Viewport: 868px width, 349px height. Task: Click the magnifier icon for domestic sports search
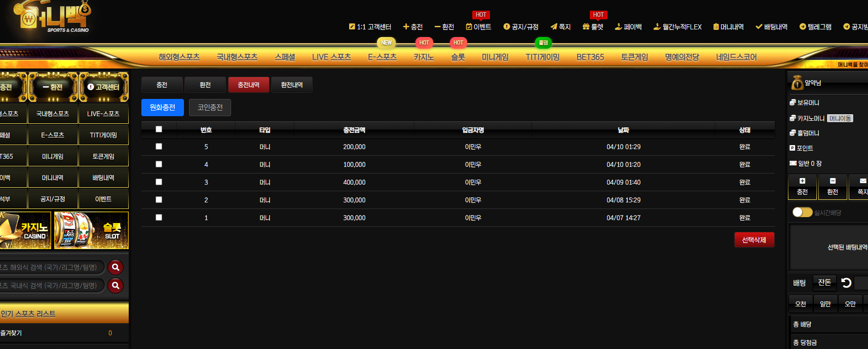116,286
